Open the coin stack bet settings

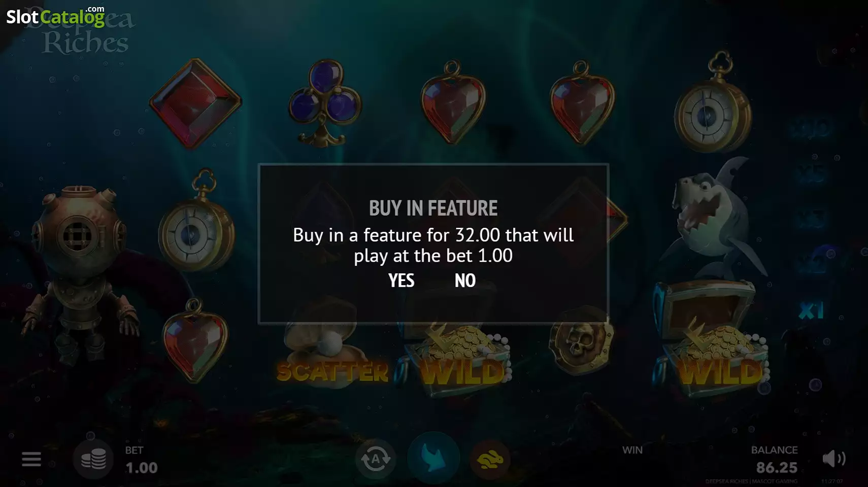(93, 459)
